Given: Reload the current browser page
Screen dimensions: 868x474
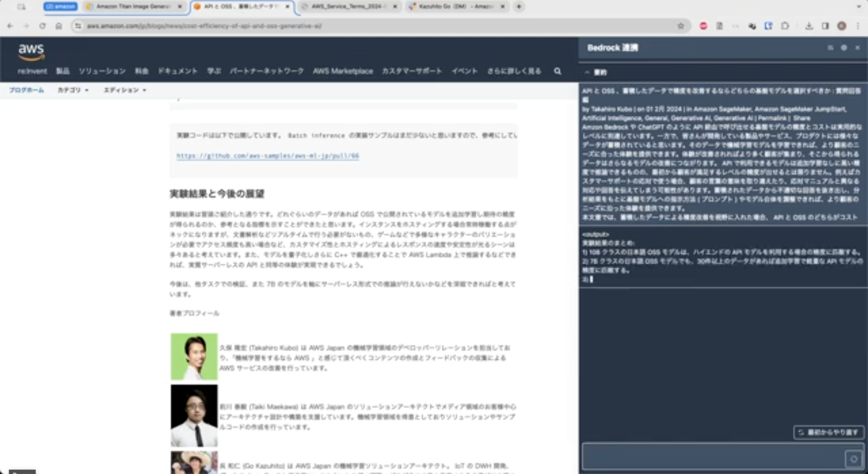Looking at the screenshot, I should 42,26.
